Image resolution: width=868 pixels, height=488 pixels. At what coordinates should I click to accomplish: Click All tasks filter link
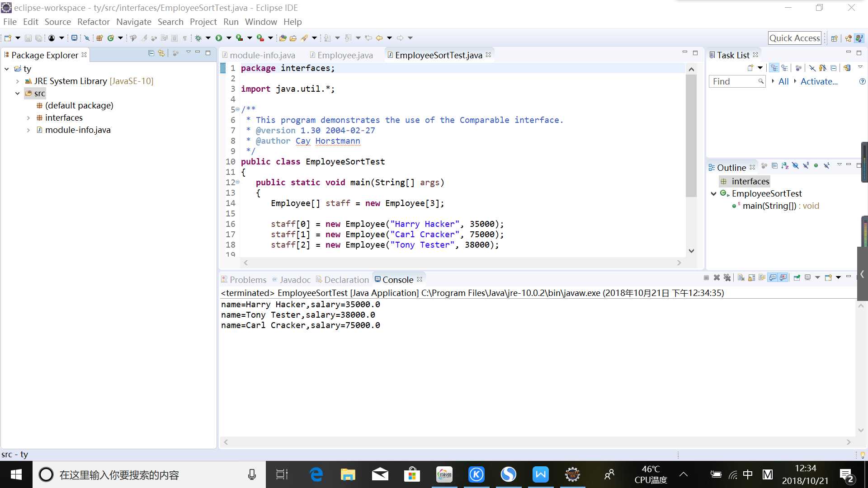(783, 82)
